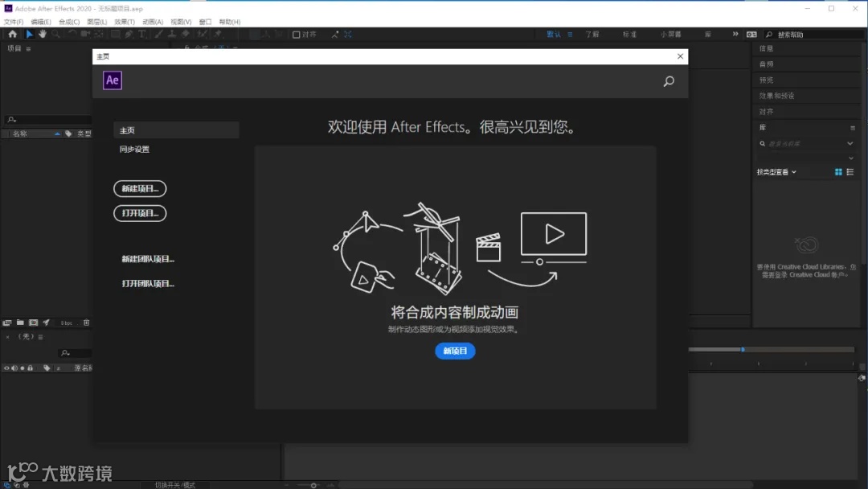The height and width of the screenshot is (489, 868).
Task: Click the search icon in the home dialog
Action: [x=669, y=81]
